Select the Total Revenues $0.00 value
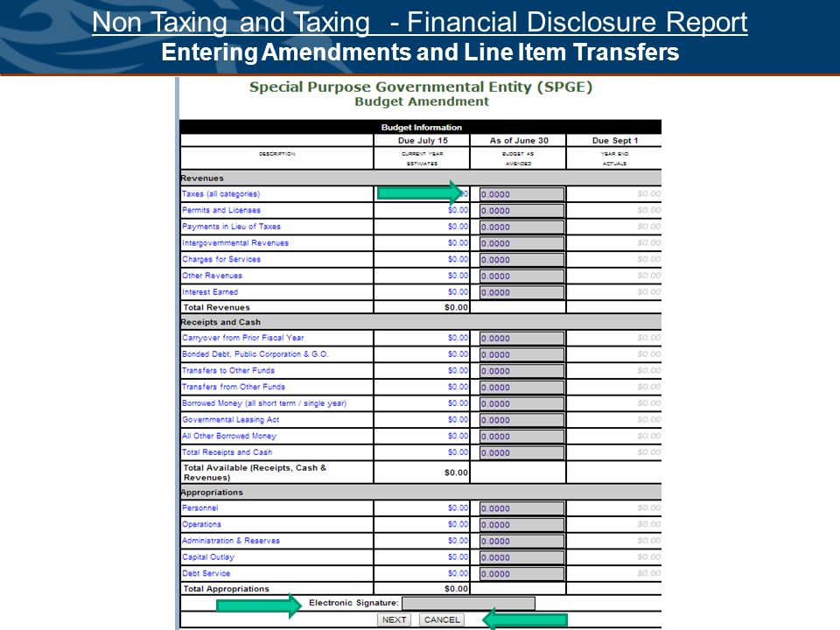 click(456, 307)
